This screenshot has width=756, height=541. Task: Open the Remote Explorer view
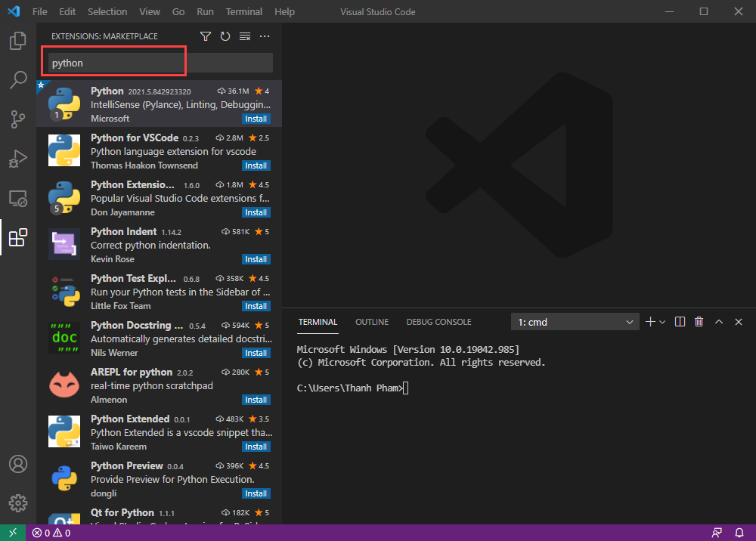tap(18, 198)
